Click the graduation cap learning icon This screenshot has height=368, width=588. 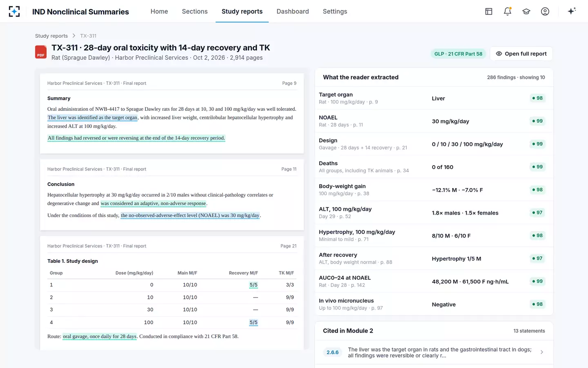click(x=526, y=11)
